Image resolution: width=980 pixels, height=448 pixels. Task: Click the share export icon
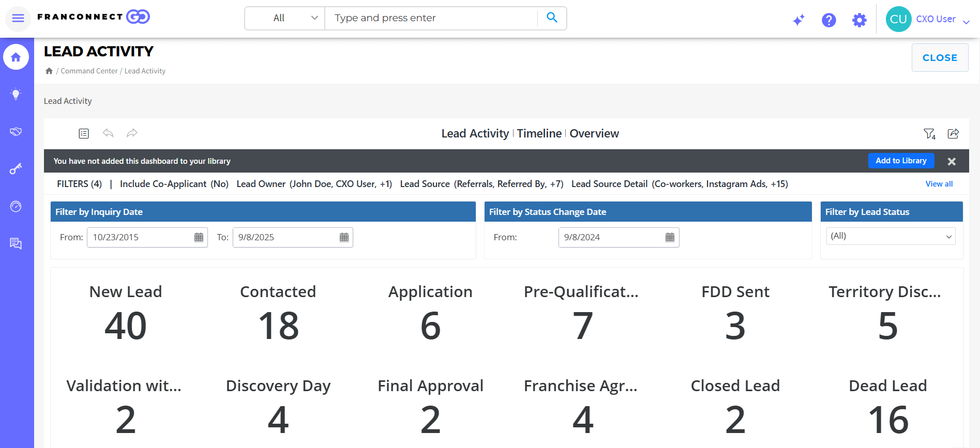click(x=953, y=134)
